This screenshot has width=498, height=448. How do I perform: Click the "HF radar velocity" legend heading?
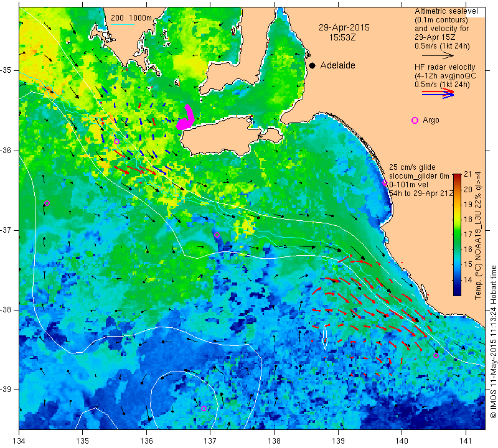click(445, 67)
